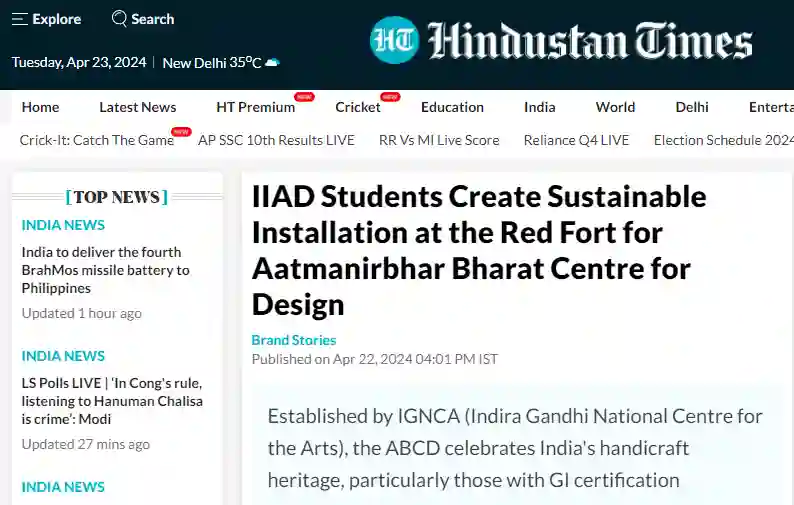Screen dimensions: 794x505
Task: Open Crick-It: Catch The Game link
Action: 97,140
